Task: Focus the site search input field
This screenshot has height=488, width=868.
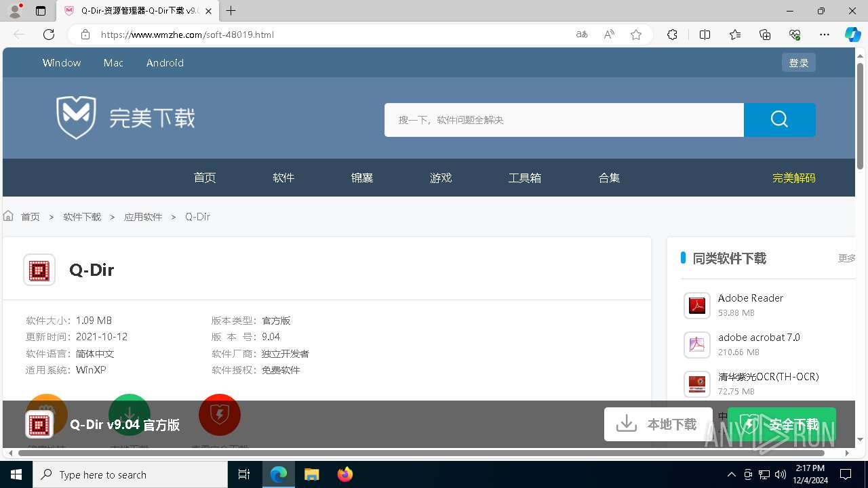Action: (x=564, y=120)
